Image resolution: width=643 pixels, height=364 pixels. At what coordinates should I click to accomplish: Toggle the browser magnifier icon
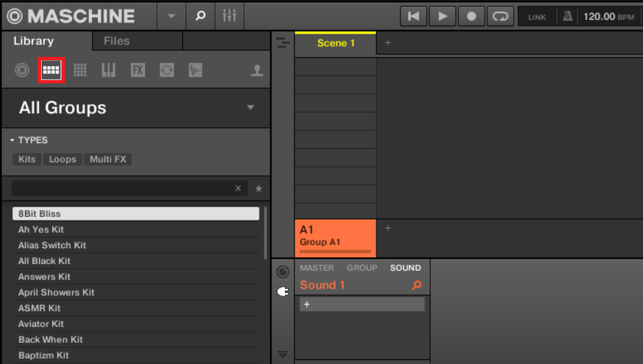[x=200, y=16]
